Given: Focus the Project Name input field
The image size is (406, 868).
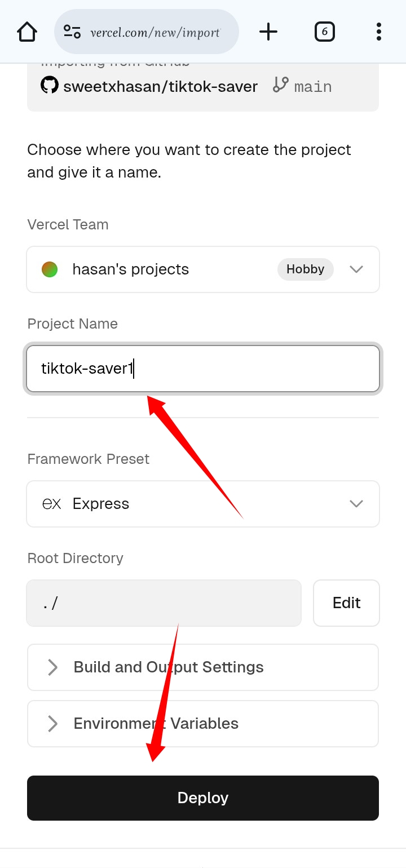Looking at the screenshot, I should [203, 369].
